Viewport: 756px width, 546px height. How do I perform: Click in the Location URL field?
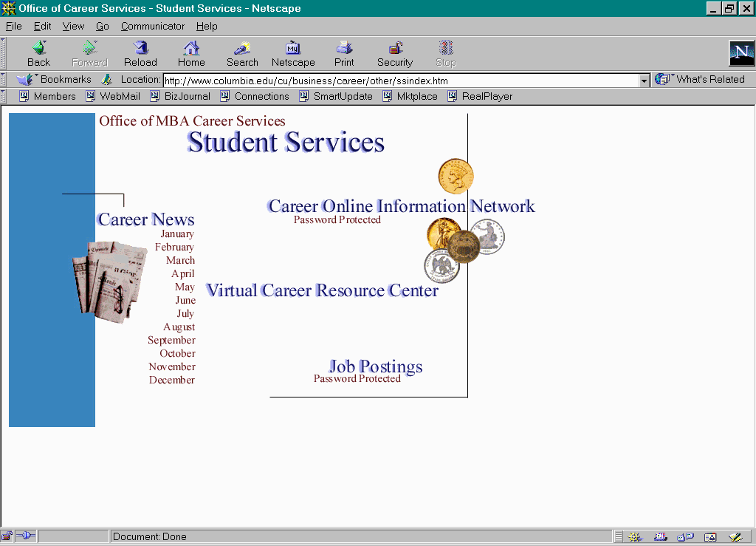tap(399, 81)
